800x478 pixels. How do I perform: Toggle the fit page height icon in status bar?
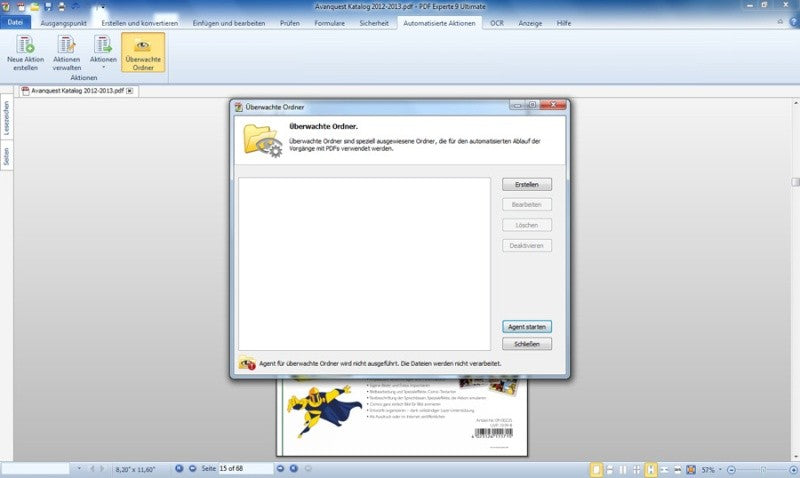pyautogui.click(x=651, y=469)
